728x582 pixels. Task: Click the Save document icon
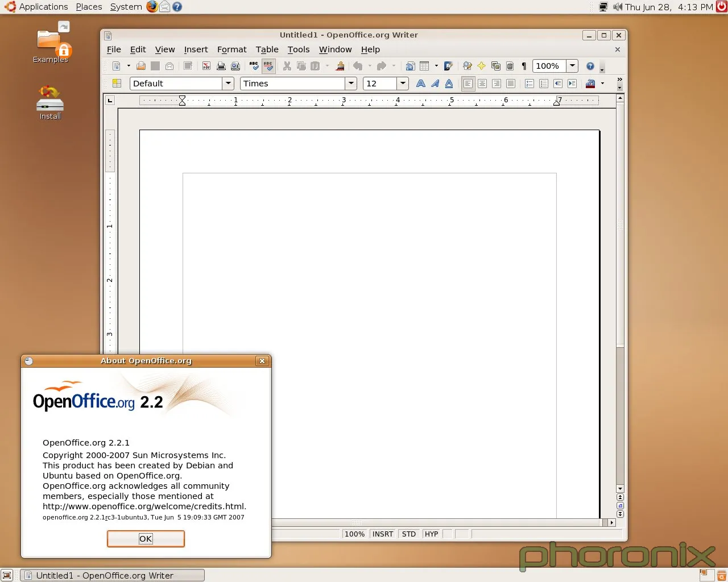(x=155, y=66)
